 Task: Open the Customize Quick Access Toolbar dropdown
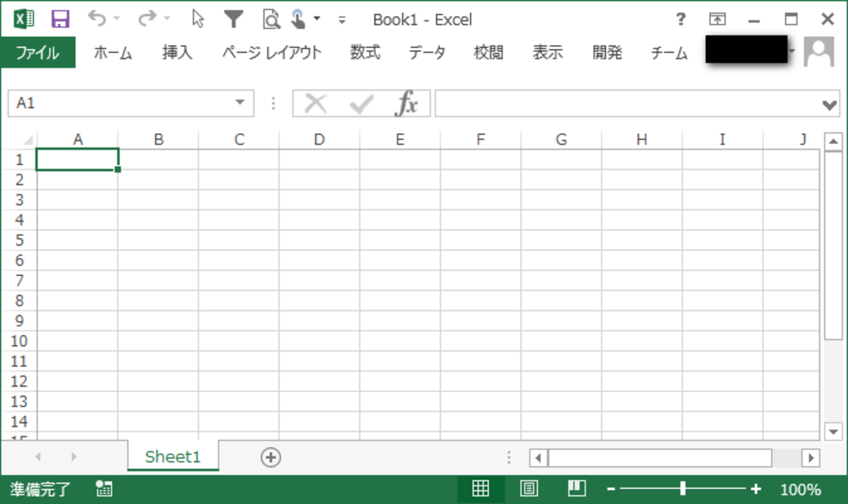pyautogui.click(x=341, y=20)
